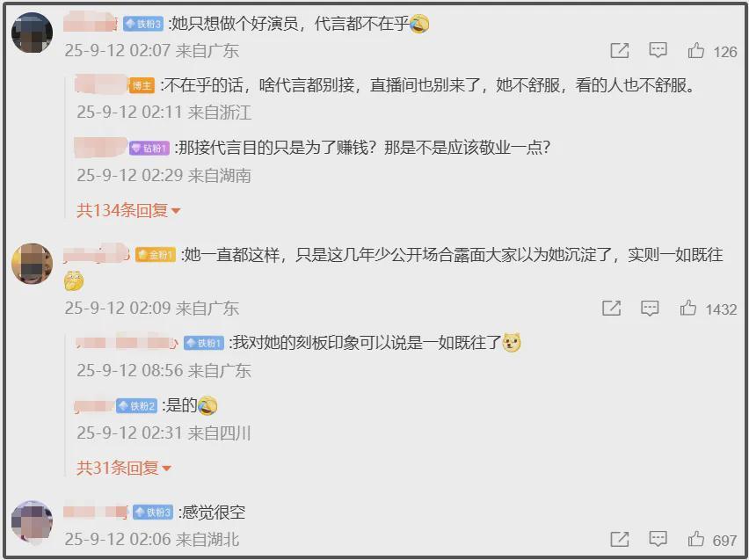
Task: Click the dropdown arrow beside 共134条回复
Action: [x=175, y=211]
